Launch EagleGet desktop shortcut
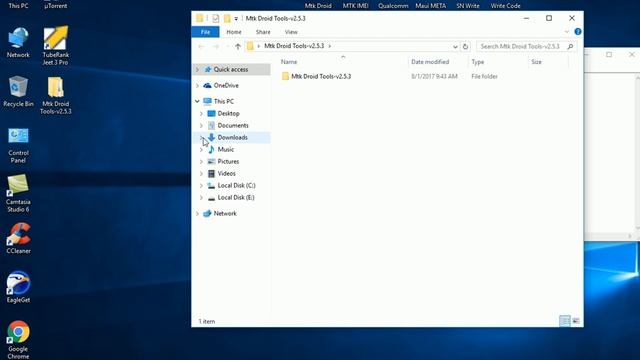 [18, 288]
